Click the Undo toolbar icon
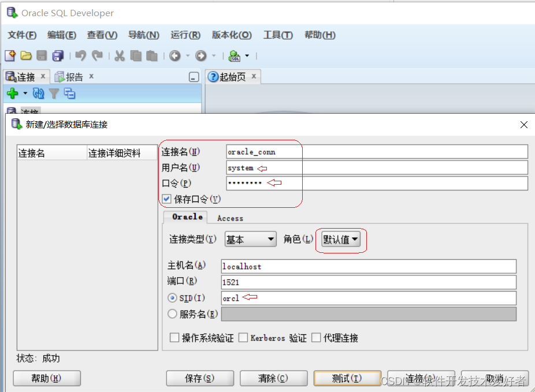This screenshot has height=392, width=535. [x=80, y=55]
